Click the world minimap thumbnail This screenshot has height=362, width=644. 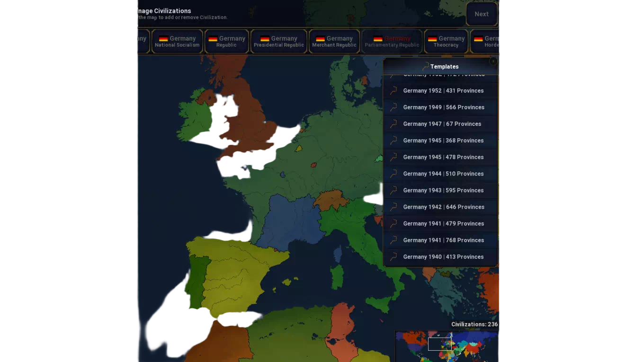[447, 346]
